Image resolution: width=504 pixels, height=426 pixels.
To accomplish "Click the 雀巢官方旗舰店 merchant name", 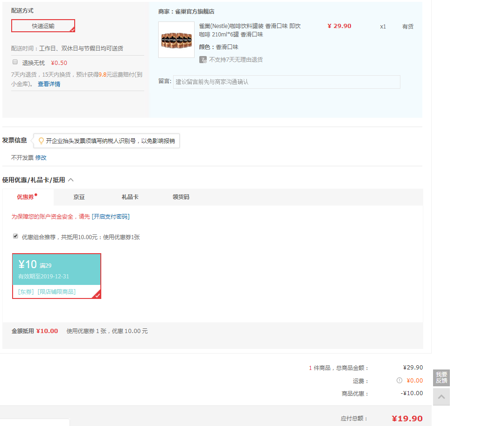I will coord(195,12).
